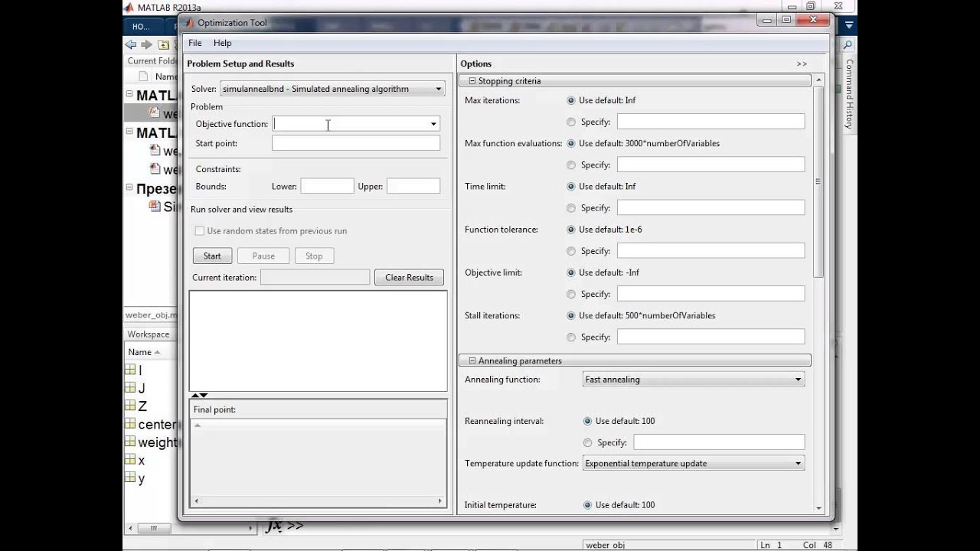Go back using MATLAB's back arrow
This screenshot has height=551, width=980.
(131, 44)
